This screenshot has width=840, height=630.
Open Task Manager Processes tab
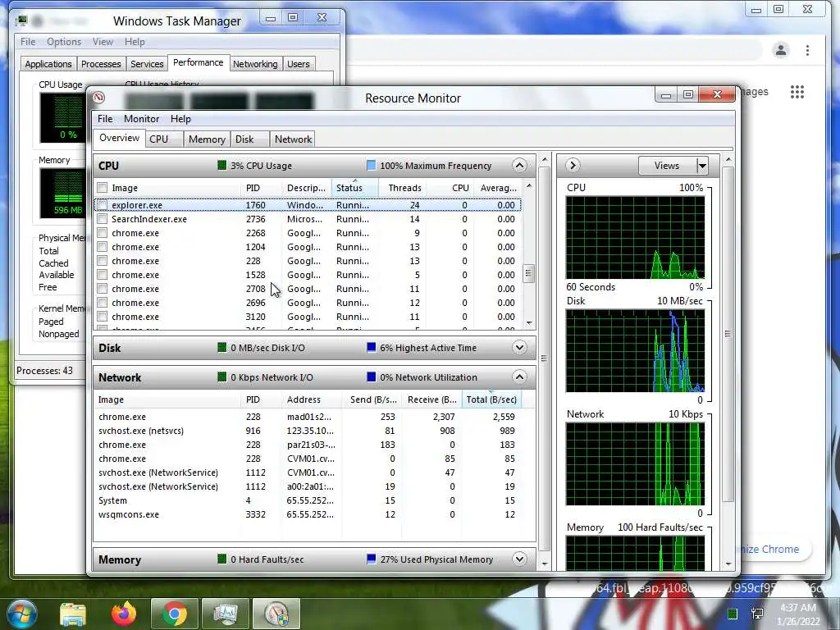point(101,64)
